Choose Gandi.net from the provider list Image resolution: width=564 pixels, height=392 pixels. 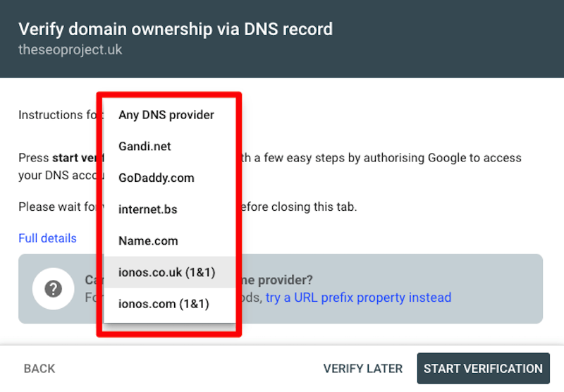pyautogui.click(x=169, y=147)
